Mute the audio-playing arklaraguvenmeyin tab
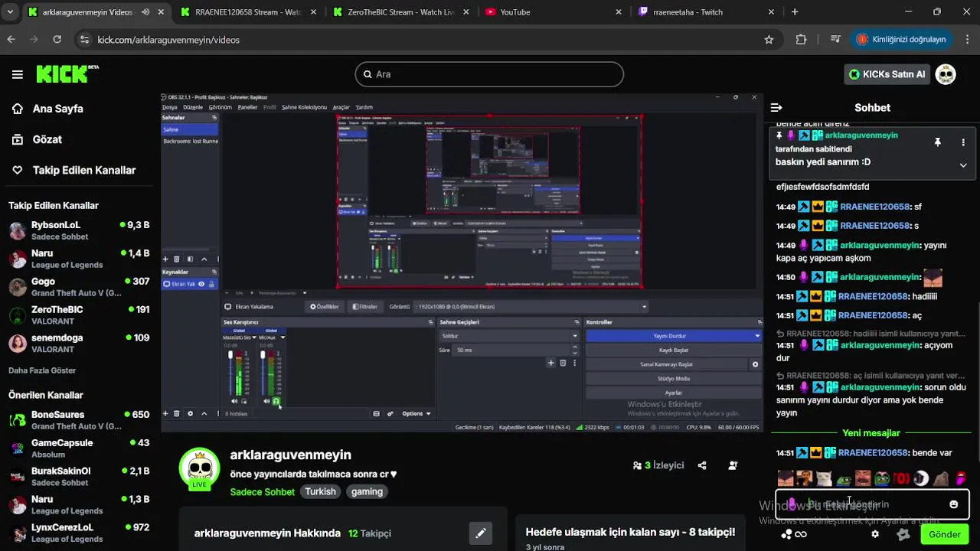Image resolution: width=980 pixels, height=551 pixels. tap(145, 12)
